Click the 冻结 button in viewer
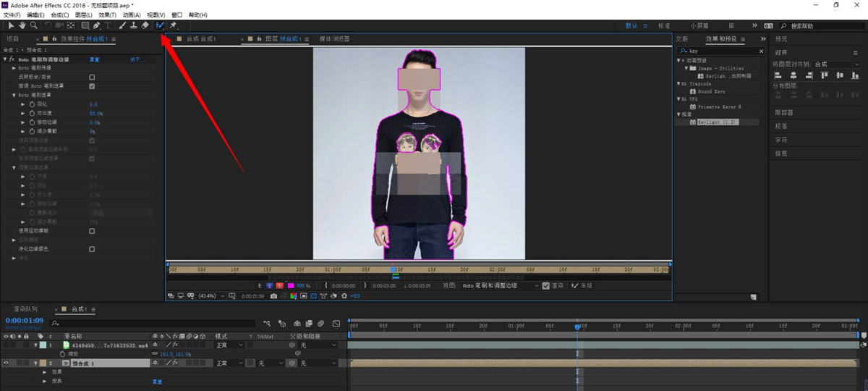This screenshot has height=391, width=868. 582,286
